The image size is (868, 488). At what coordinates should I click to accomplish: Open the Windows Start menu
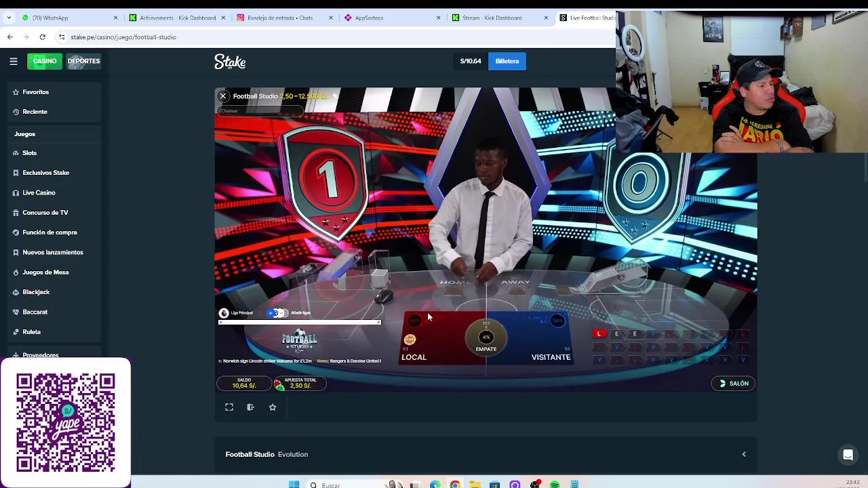pos(294,485)
